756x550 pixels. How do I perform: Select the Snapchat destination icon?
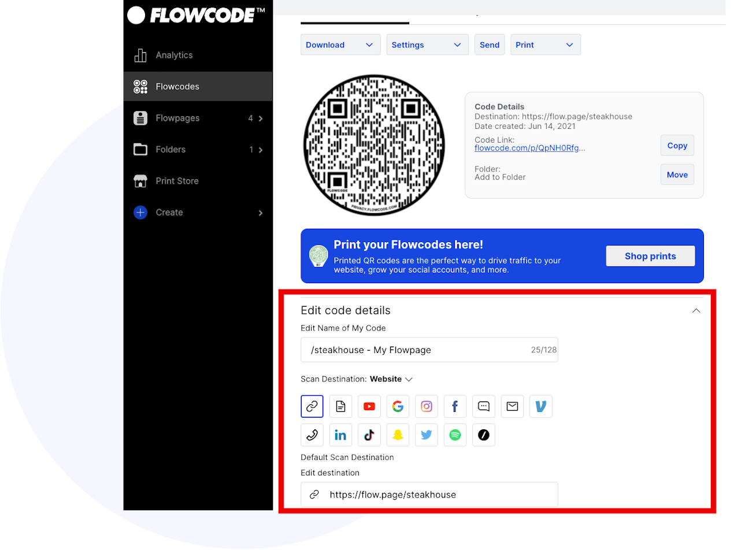[398, 435]
